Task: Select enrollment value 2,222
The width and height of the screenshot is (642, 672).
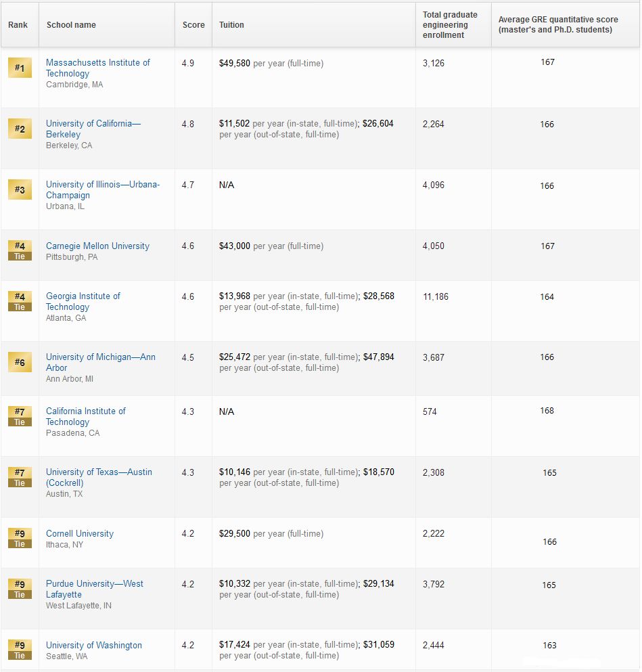Action: point(434,533)
